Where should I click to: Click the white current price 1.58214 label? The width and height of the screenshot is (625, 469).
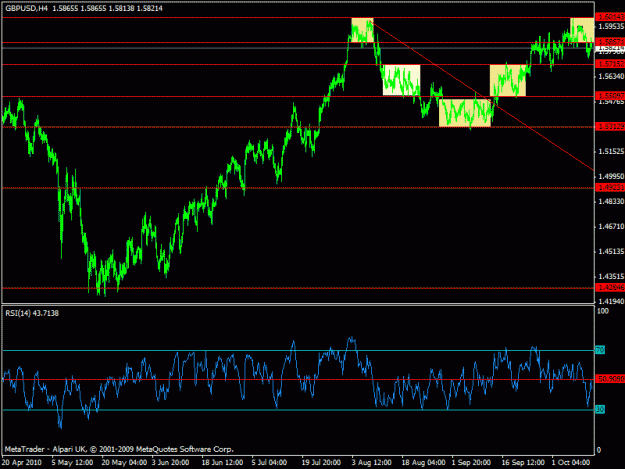[x=610, y=48]
